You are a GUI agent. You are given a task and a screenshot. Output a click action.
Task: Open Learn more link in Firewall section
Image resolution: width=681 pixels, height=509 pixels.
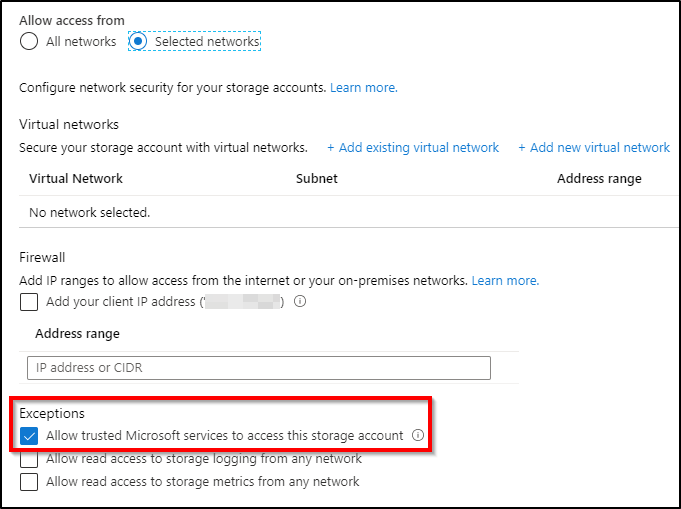click(x=506, y=281)
